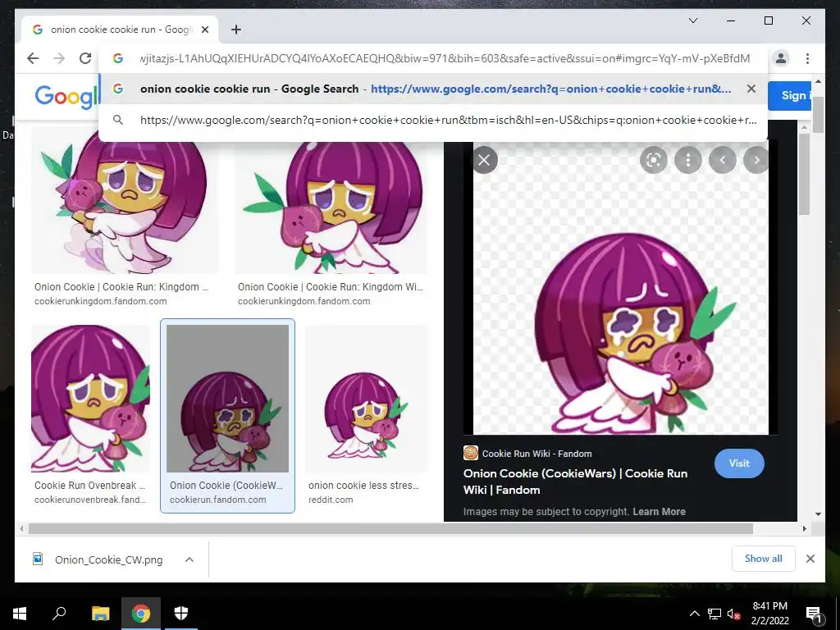Click the Chrome back arrow

pyautogui.click(x=33, y=58)
